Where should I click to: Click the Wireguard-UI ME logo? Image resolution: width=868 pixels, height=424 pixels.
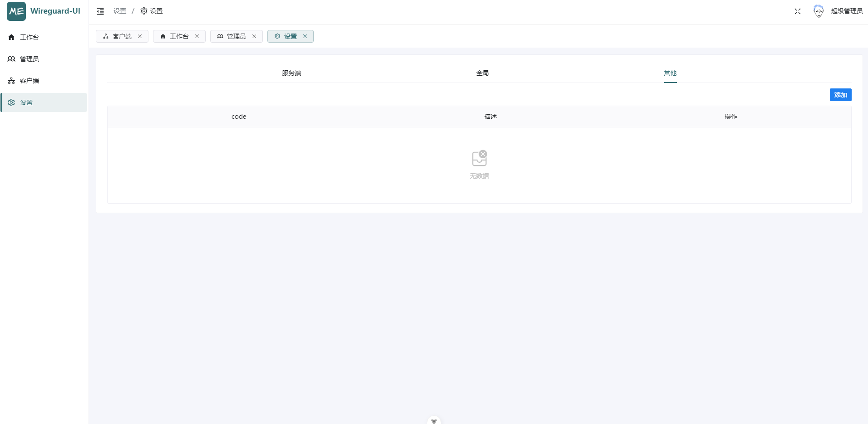tap(16, 11)
